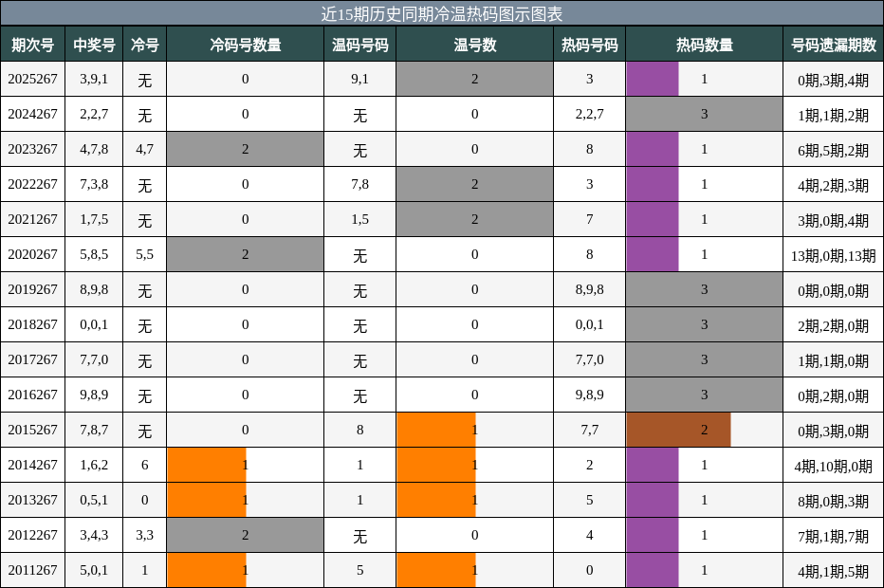Viewport: 884px width, 588px height.
Task: Select the 号码遗漏期数 column header
Action: pyautogui.click(x=834, y=45)
